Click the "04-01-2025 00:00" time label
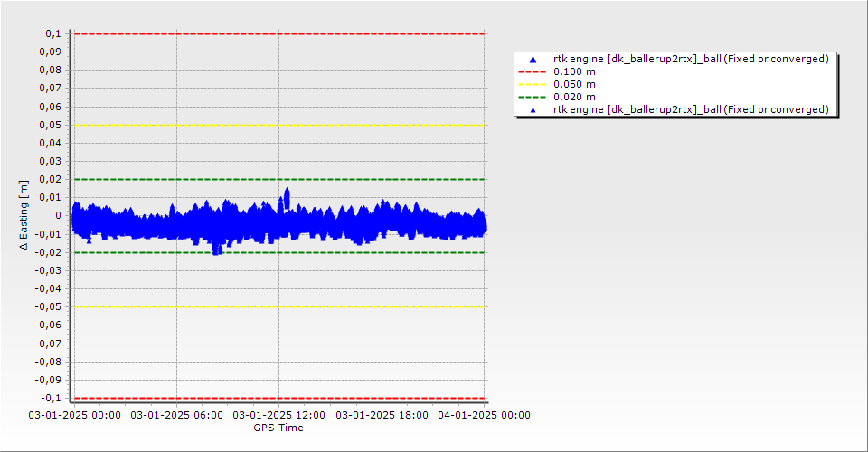Viewport: 868px width, 452px height. pyautogui.click(x=485, y=415)
